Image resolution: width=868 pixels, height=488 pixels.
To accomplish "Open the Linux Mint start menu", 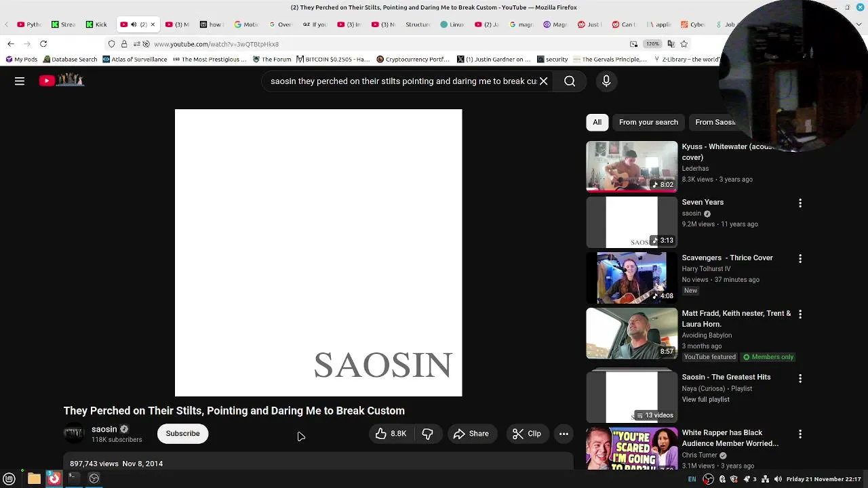I will pos(9,479).
